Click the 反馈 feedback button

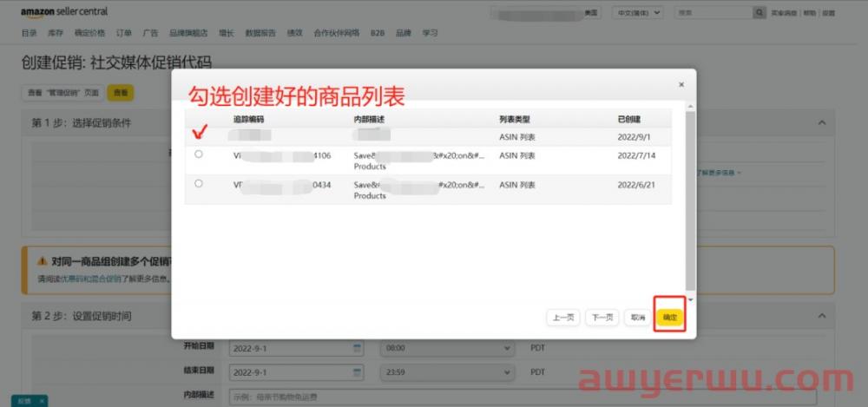(24, 401)
